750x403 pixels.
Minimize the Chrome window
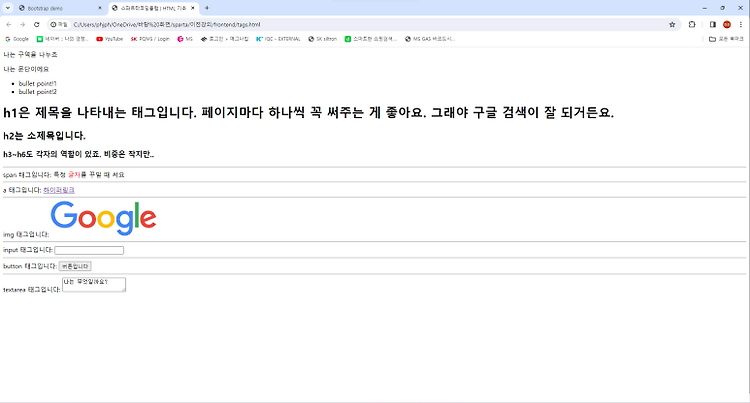tap(705, 8)
